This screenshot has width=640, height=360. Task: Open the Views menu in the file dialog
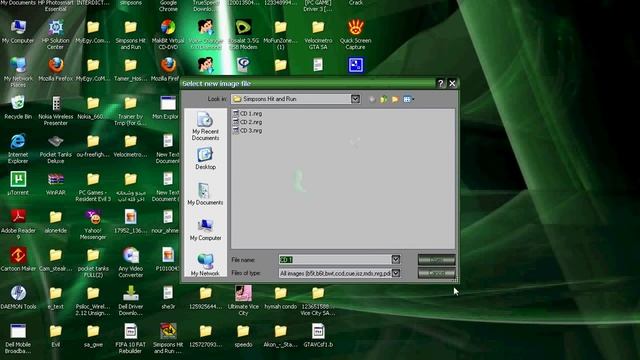(x=408, y=99)
